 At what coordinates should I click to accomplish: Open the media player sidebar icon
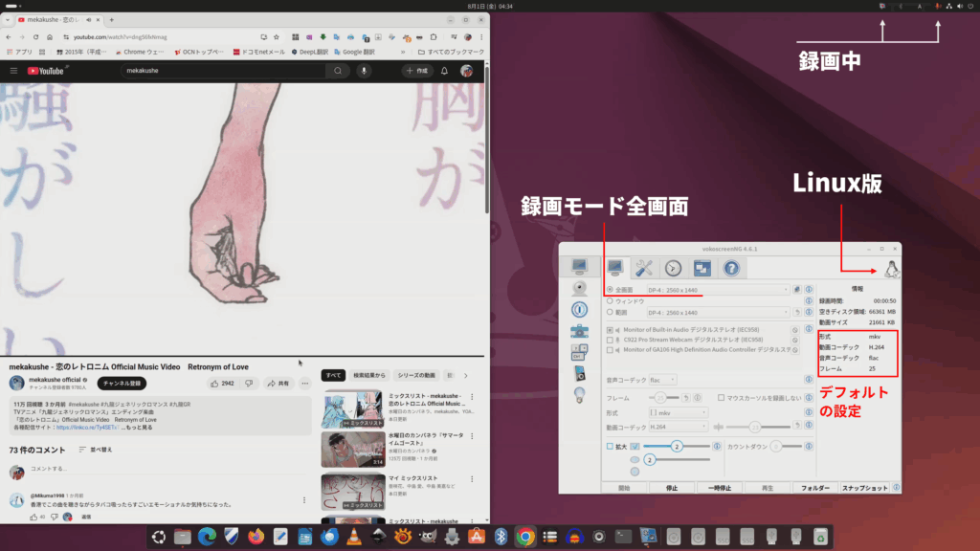pyautogui.click(x=579, y=373)
